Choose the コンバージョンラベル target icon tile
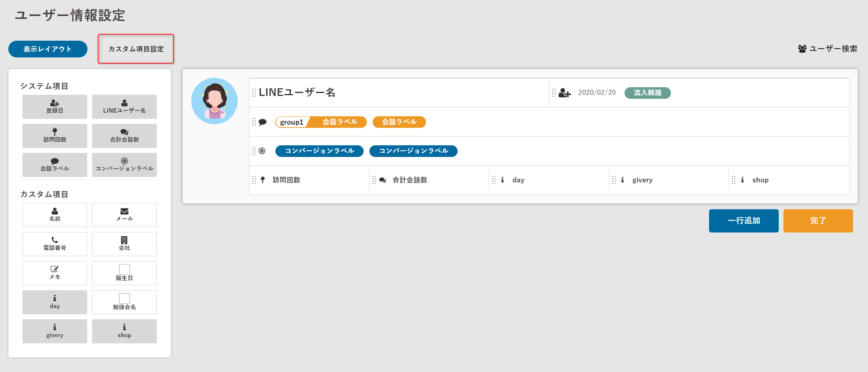 (x=124, y=165)
